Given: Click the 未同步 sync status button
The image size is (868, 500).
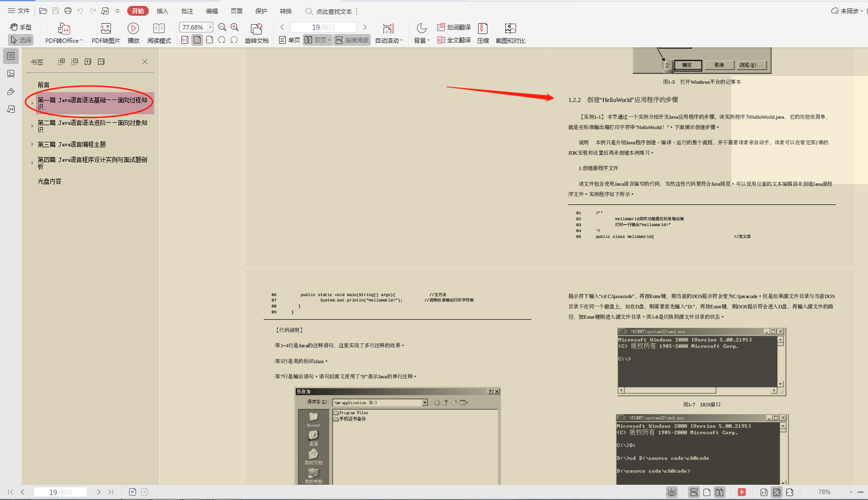Looking at the screenshot, I should pyautogui.click(x=847, y=11).
